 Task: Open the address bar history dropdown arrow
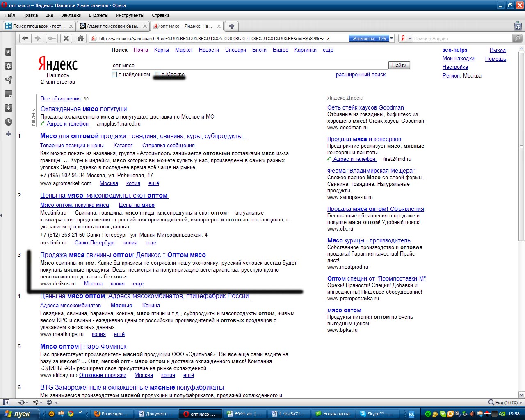(392, 38)
